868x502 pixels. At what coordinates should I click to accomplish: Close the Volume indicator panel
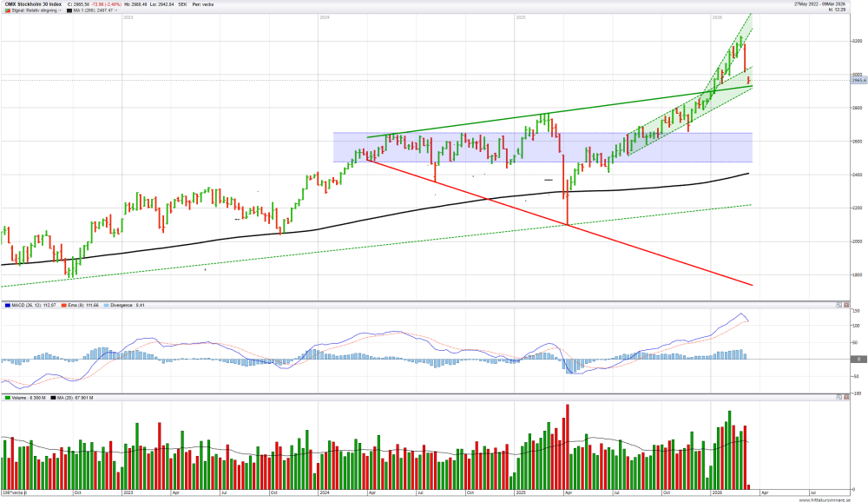click(845, 397)
